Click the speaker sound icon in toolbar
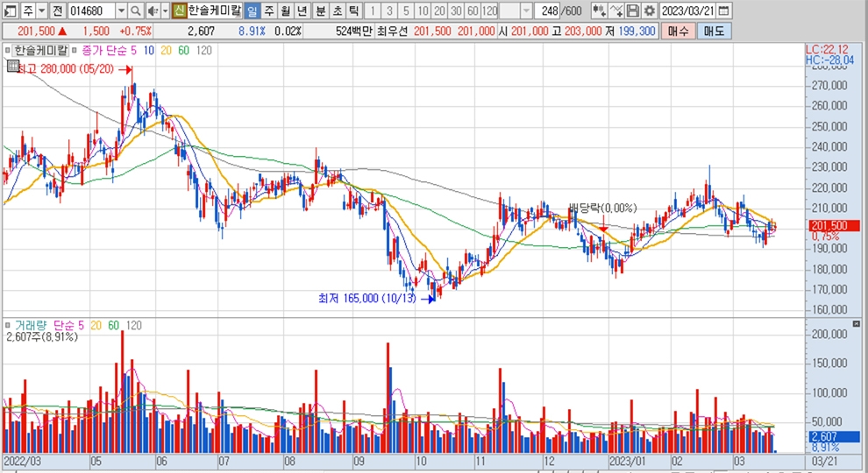The image size is (868, 473). click(152, 11)
